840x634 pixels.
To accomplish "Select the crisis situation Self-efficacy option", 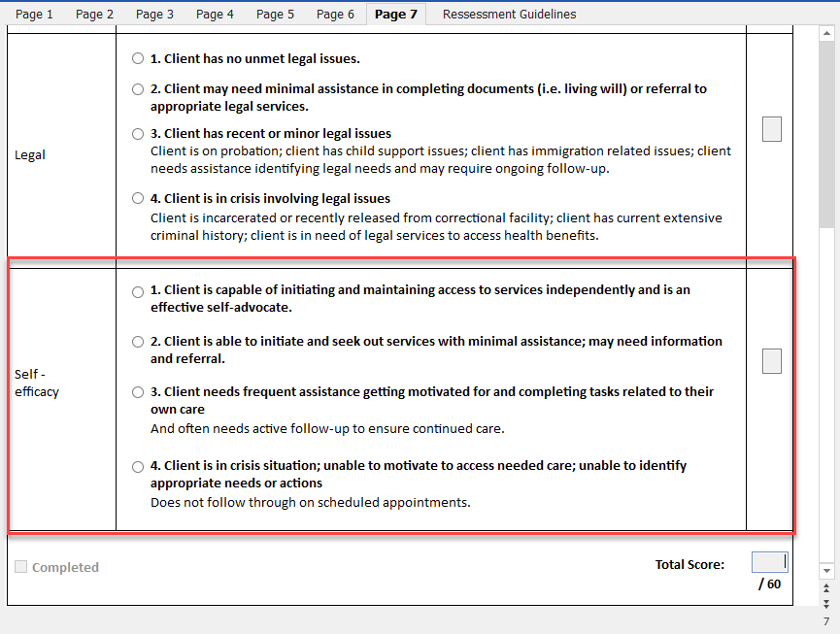I will pos(137,466).
